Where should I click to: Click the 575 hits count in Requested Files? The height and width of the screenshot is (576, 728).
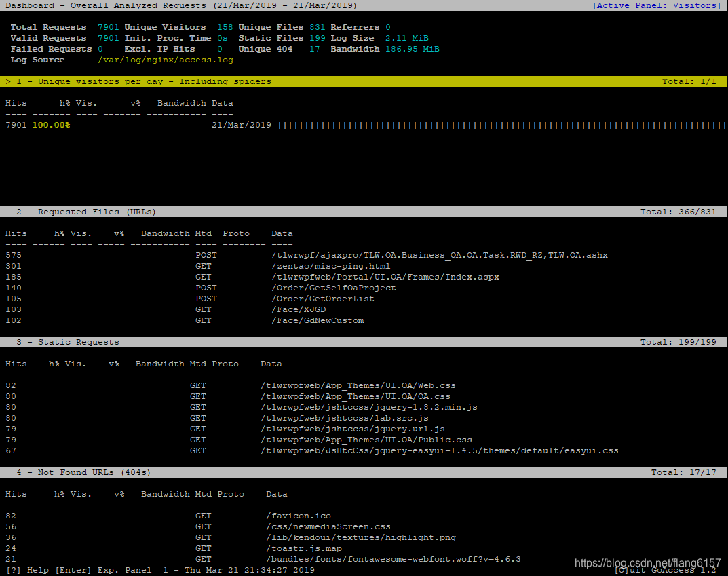(14, 255)
